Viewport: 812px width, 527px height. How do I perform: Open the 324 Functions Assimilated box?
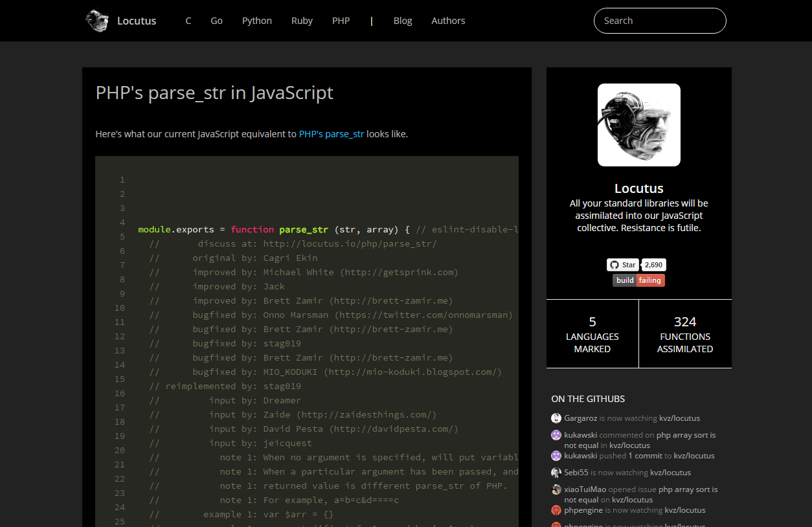(685, 334)
